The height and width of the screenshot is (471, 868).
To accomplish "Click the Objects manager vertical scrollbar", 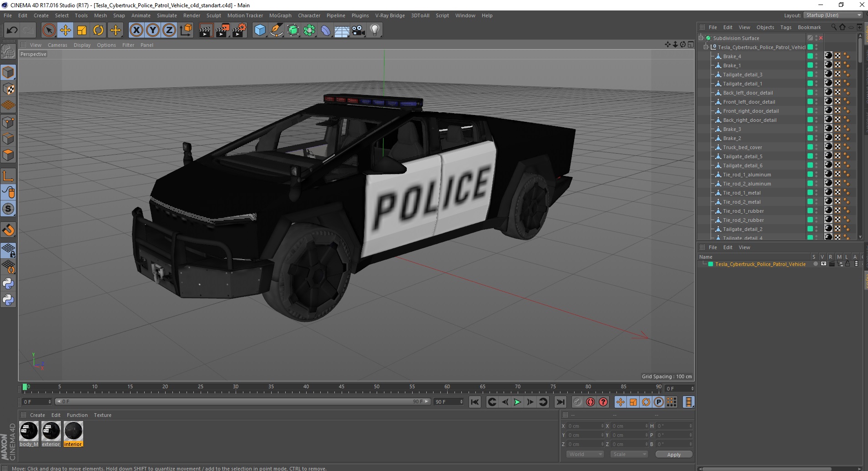I will (860, 50).
